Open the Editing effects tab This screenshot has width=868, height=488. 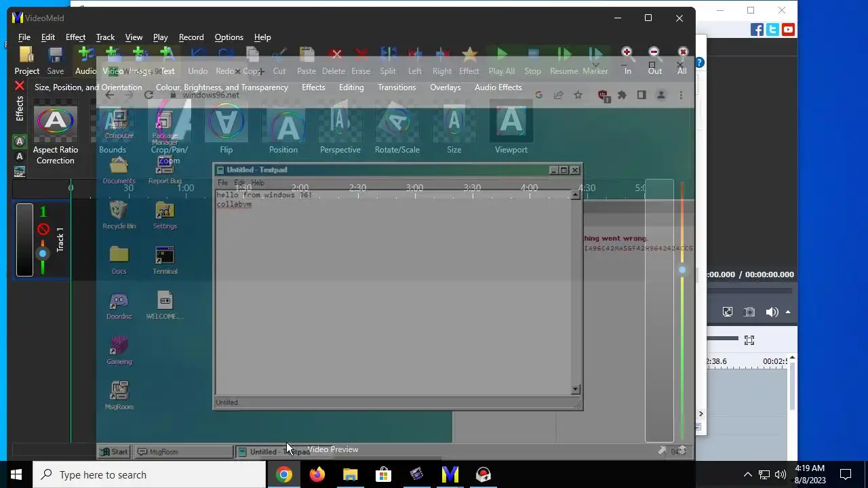point(351,87)
